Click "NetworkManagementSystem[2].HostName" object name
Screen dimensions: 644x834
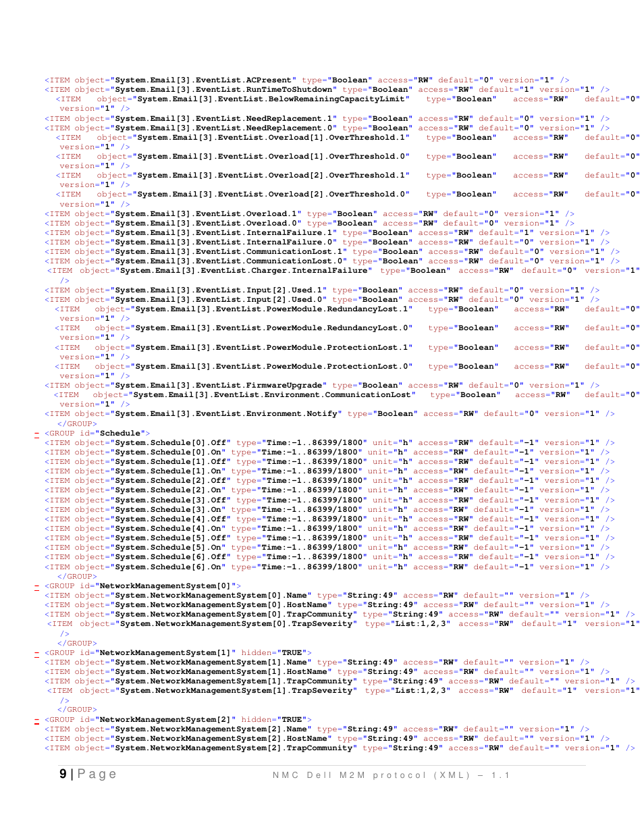[x=221, y=738]
